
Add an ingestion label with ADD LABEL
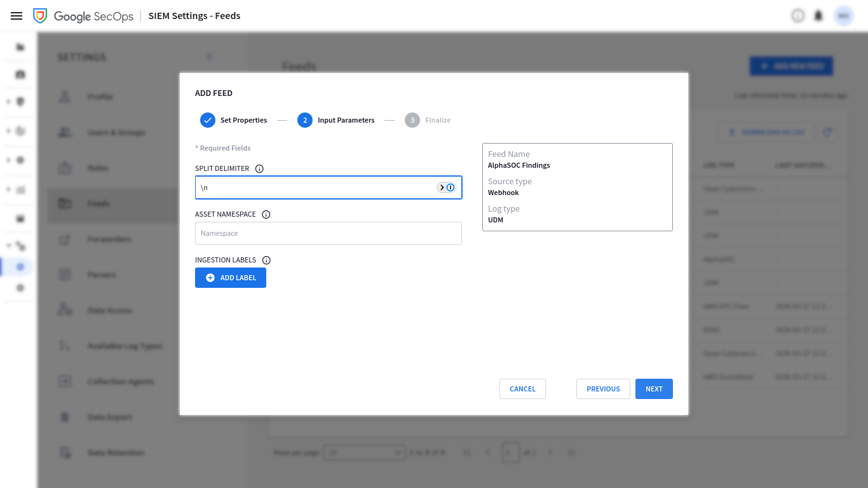coord(231,278)
